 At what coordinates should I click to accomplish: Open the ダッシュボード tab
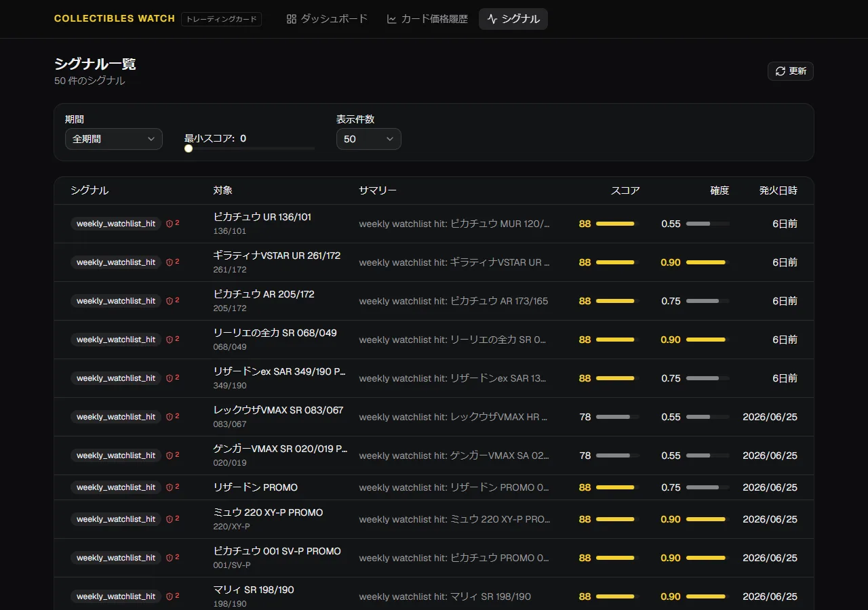pos(327,19)
